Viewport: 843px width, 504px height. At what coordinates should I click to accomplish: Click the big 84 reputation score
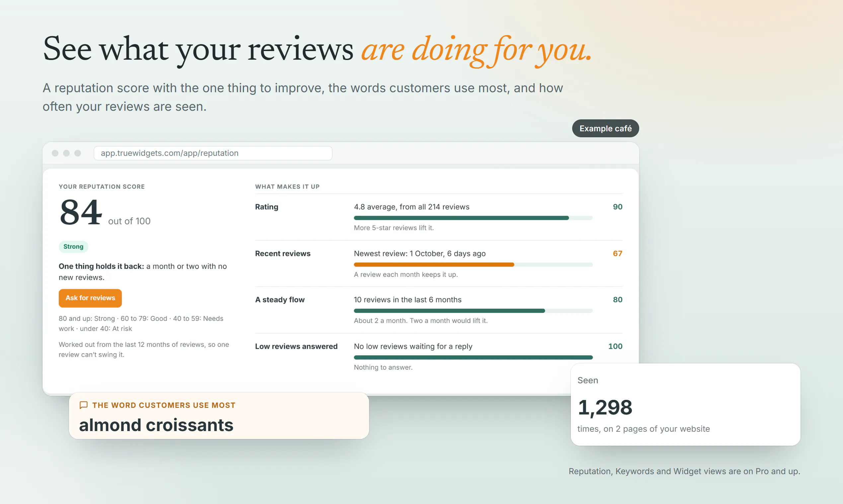click(x=81, y=212)
